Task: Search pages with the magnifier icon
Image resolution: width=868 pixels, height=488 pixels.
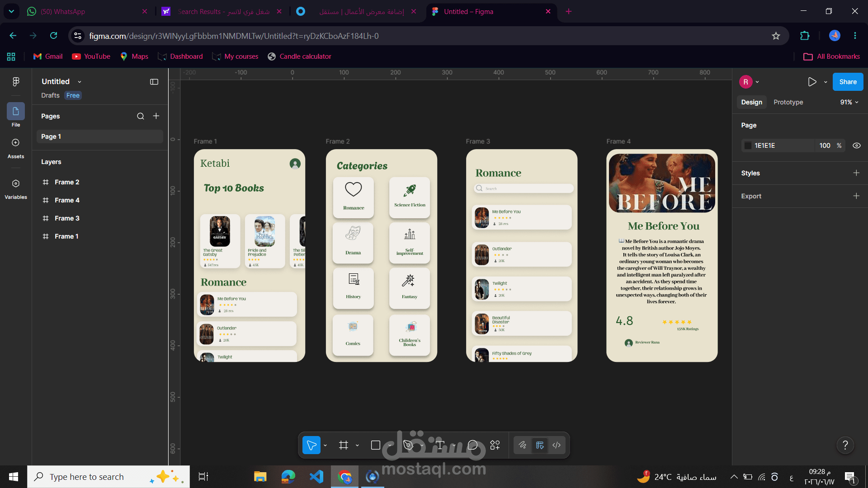Action: (x=141, y=116)
